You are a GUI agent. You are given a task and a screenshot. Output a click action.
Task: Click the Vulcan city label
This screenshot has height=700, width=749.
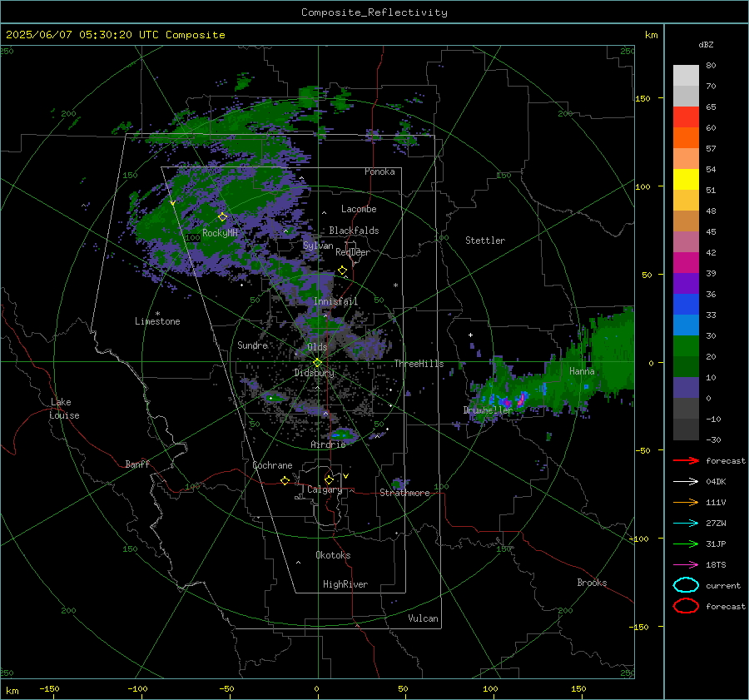423,618
